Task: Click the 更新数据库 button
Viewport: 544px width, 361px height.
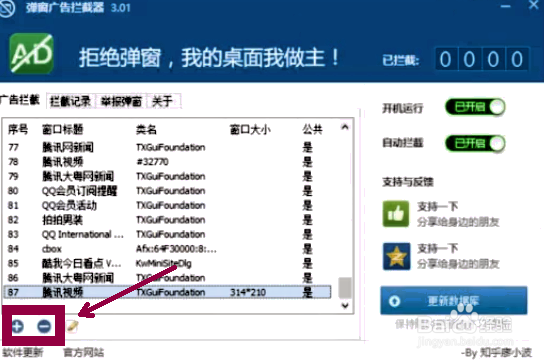Action: click(453, 300)
